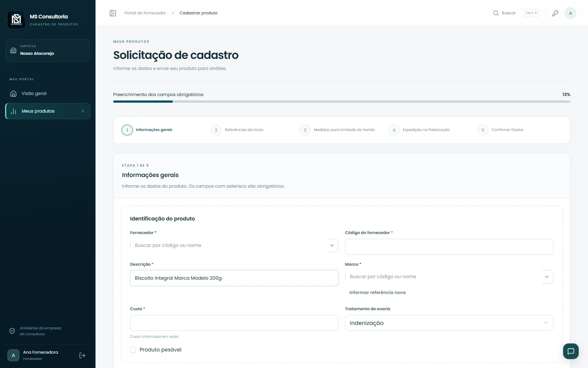Click the 13% progress value
588x368 pixels.
pyautogui.click(x=566, y=95)
